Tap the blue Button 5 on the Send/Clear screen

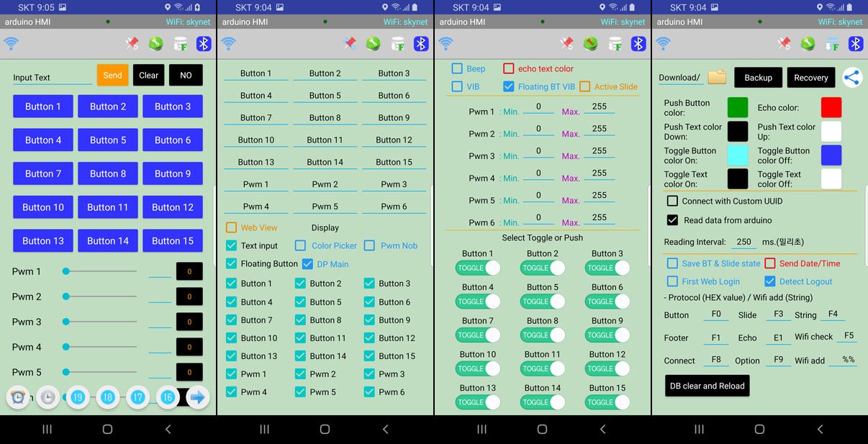point(108,140)
